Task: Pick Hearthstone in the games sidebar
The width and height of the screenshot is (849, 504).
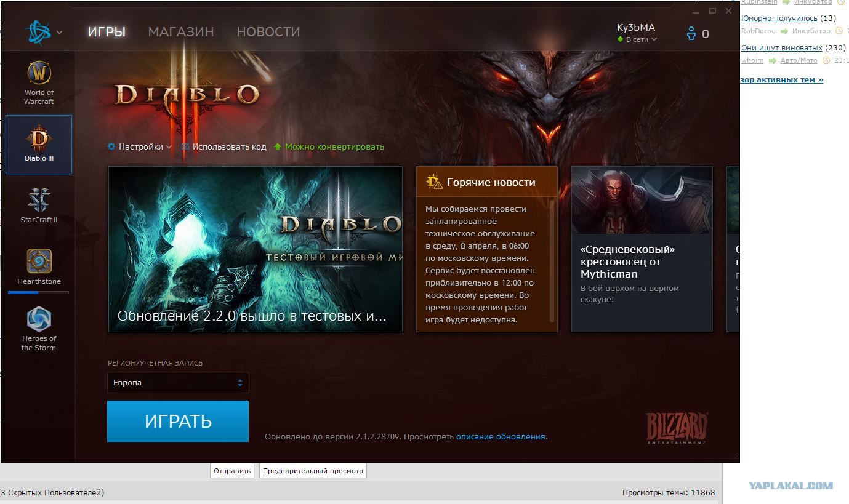Action: pos(39,266)
